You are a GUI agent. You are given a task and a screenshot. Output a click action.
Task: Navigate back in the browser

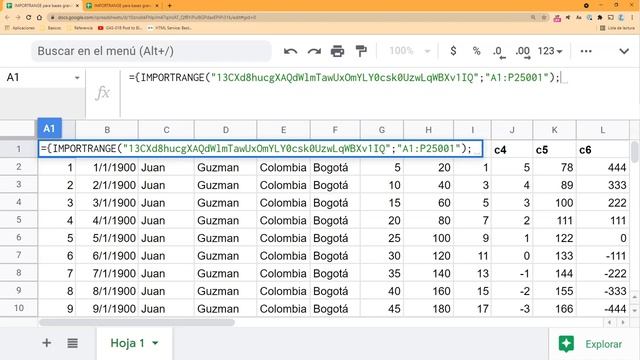(x=7, y=18)
